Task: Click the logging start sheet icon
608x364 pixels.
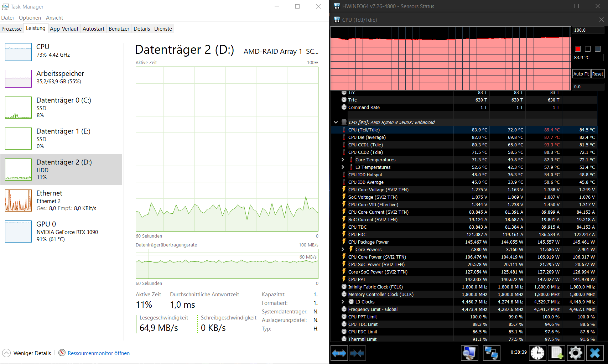Action: point(557,353)
